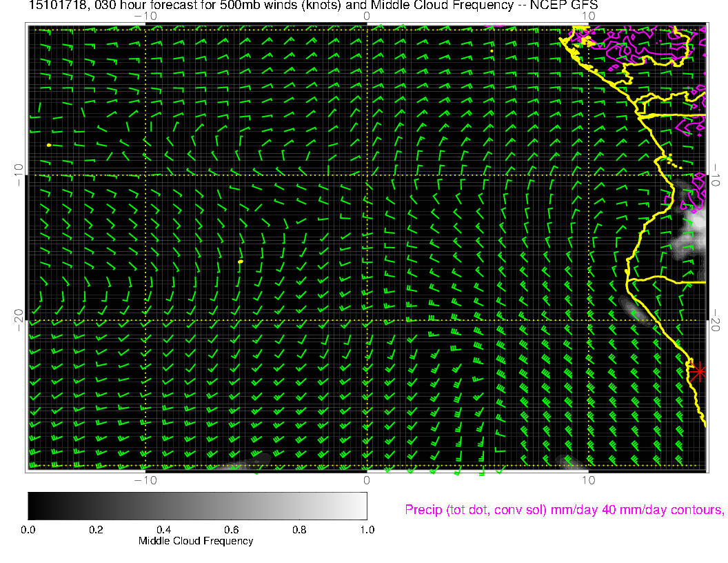Click the magenta Precip legend text
728x563 pixels.
pyautogui.click(x=563, y=510)
